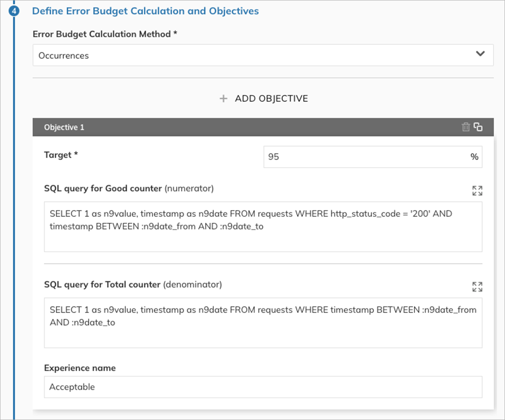
Task: Click the Experience name label
Action: point(80,368)
